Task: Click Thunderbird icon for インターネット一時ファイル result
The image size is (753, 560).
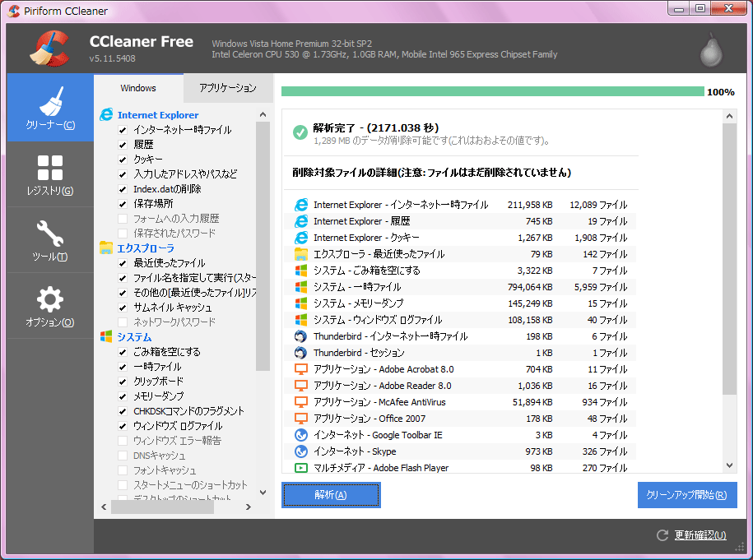Action: point(301,336)
